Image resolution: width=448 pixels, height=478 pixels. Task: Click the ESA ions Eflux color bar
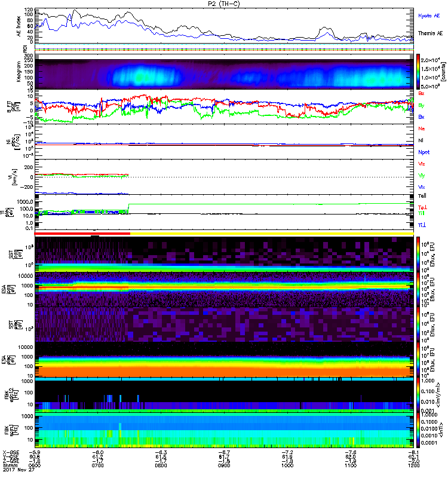coord(418,290)
